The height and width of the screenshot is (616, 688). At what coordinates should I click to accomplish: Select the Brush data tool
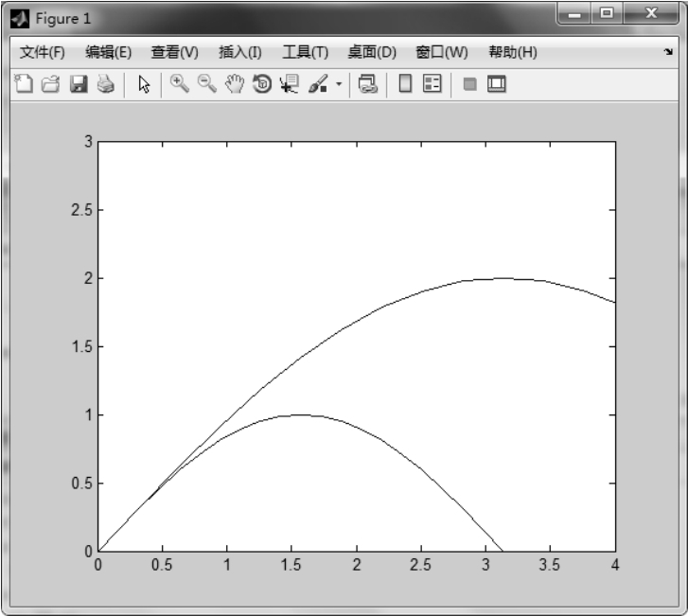(x=317, y=84)
